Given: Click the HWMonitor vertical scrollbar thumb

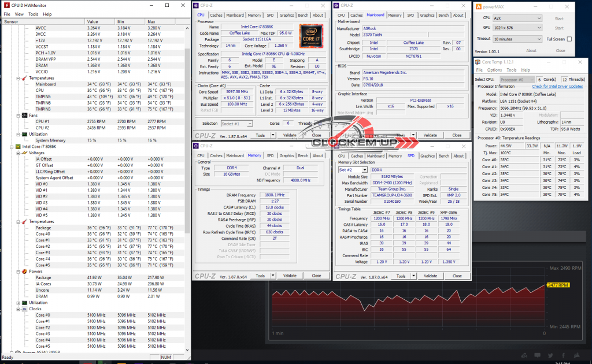Looking at the screenshot, I should click(187, 140).
